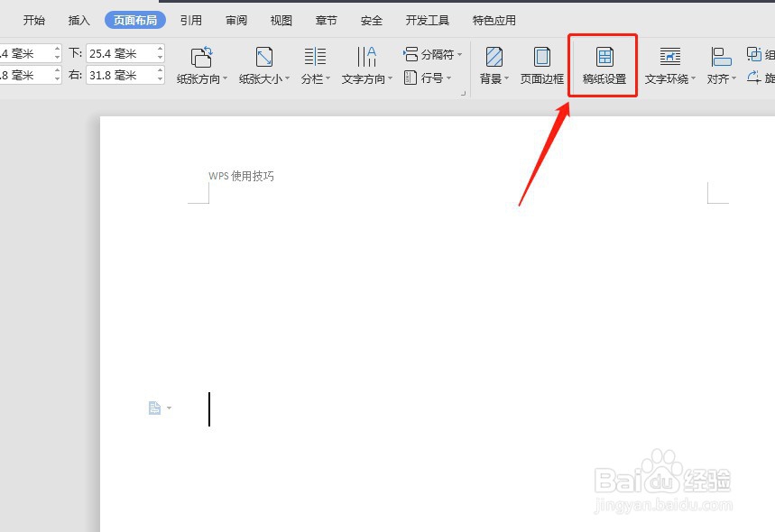Open the page setup dialog launcher
This screenshot has width=775, height=532.
[463, 93]
